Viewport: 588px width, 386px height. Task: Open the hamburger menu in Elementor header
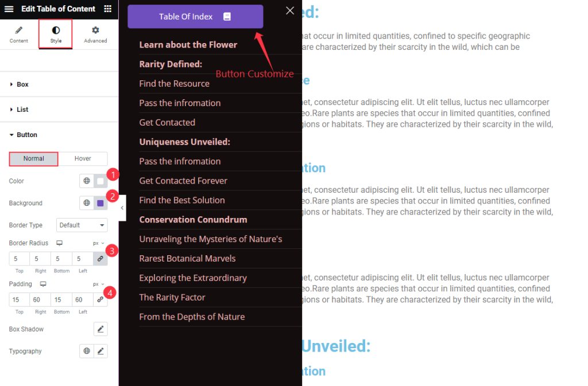click(x=9, y=9)
